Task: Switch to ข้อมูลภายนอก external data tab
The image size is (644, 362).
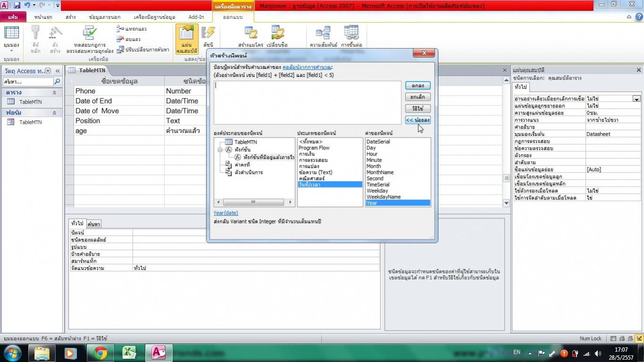Action: (x=105, y=17)
